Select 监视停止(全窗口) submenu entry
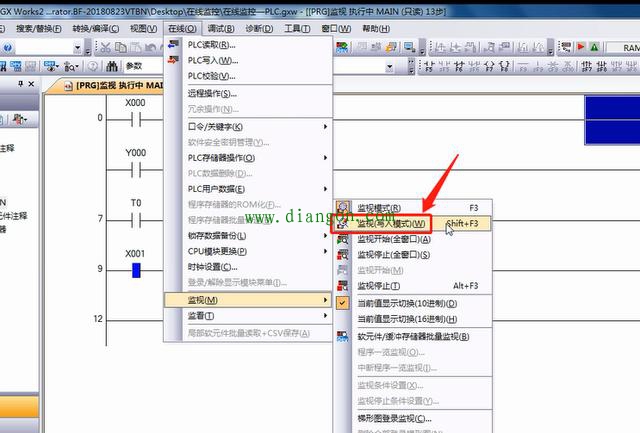Image resolution: width=640 pixels, height=433 pixels. point(413,255)
